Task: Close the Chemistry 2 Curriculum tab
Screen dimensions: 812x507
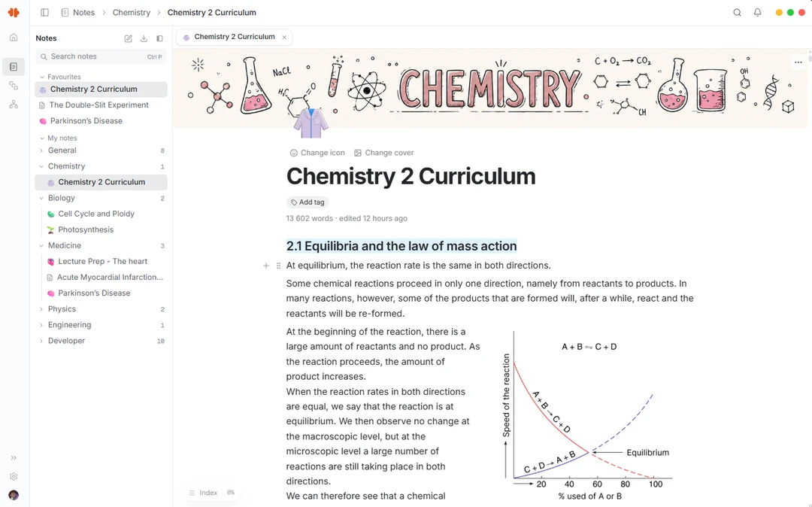Action: point(284,38)
